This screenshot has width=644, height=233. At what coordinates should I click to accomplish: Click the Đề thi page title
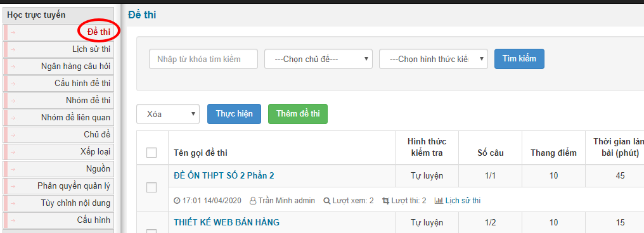pyautogui.click(x=142, y=15)
